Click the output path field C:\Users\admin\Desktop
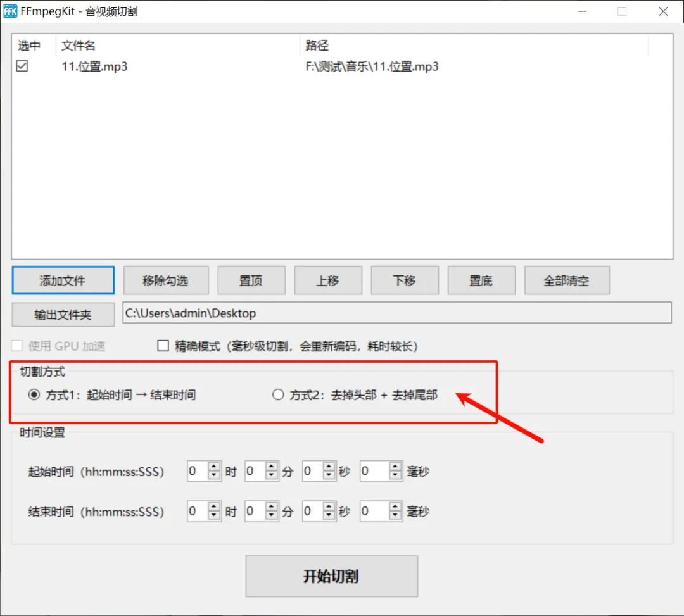Image resolution: width=684 pixels, height=616 pixels. click(397, 313)
